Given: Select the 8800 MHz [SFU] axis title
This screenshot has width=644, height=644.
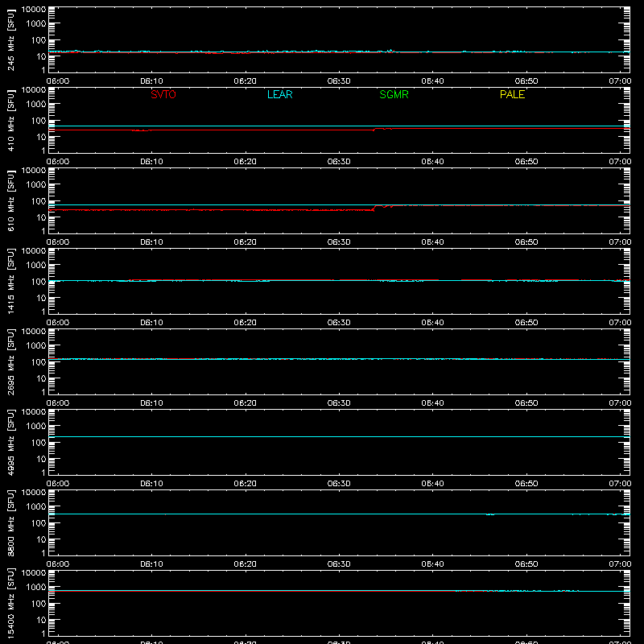Looking at the screenshot, I should point(10,522).
